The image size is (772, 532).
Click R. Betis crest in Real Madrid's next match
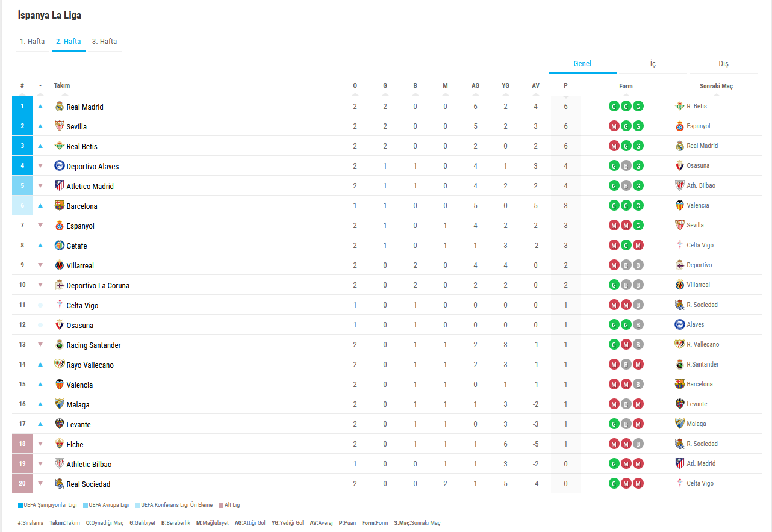click(680, 107)
